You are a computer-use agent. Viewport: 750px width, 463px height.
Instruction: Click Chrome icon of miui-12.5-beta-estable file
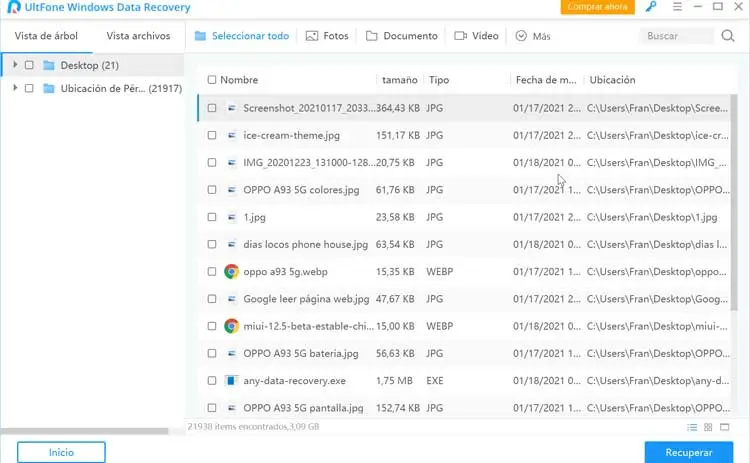tap(232, 326)
